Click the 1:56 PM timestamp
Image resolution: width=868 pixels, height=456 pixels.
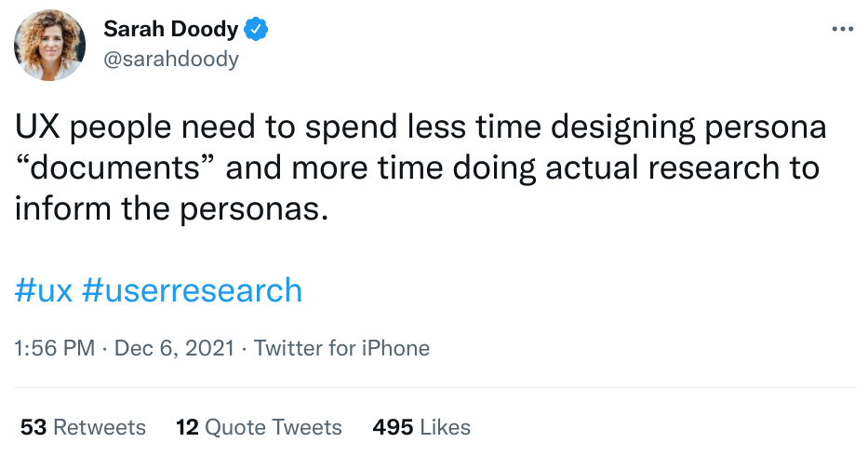coord(55,348)
